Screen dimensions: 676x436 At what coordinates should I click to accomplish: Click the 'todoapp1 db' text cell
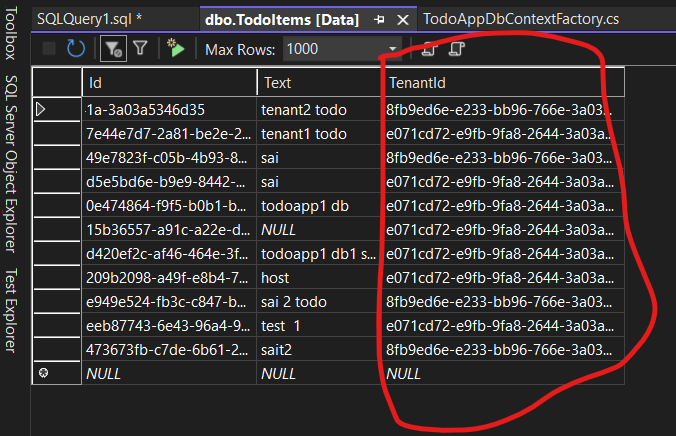coord(319,206)
